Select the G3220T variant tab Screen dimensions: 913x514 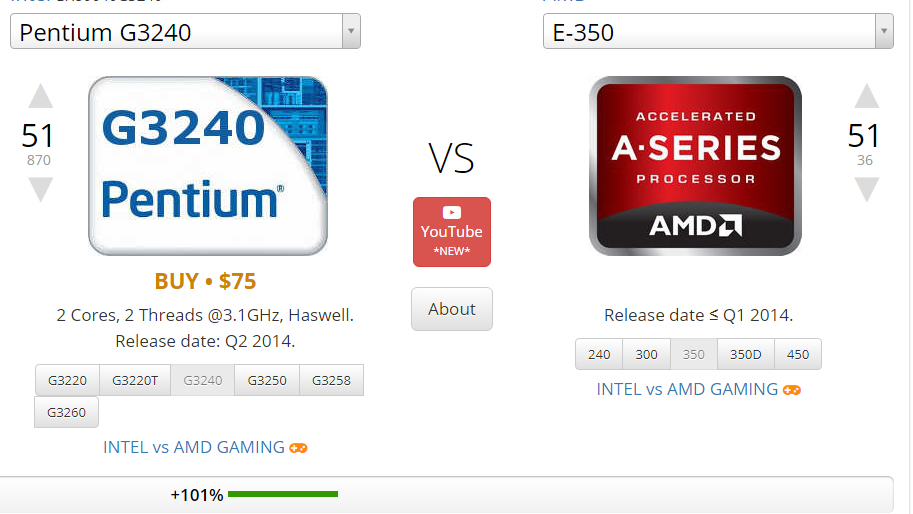135,380
